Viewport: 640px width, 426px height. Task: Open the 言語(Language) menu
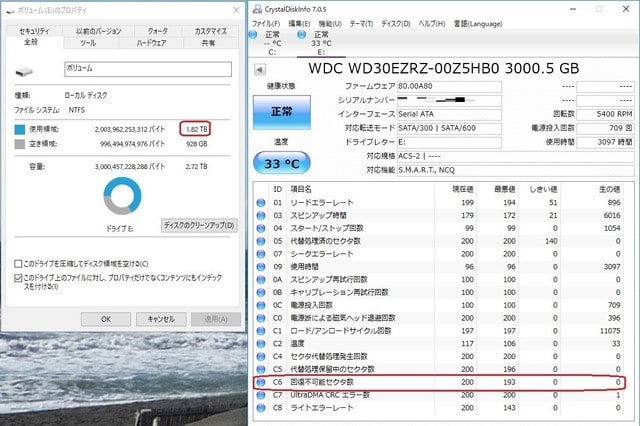[478, 24]
